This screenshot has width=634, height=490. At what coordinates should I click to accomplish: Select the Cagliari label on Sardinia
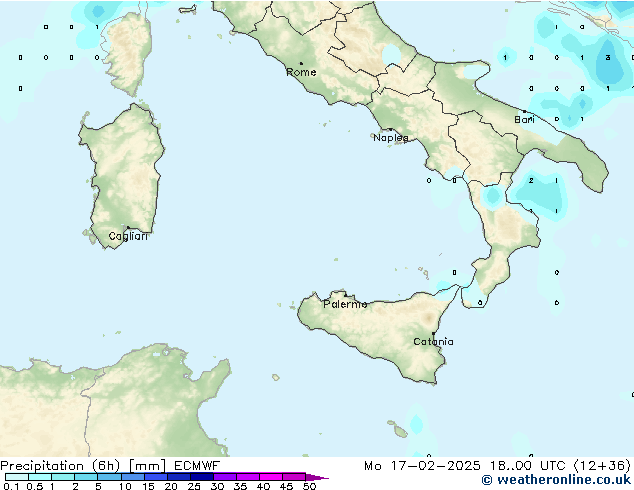(x=128, y=236)
